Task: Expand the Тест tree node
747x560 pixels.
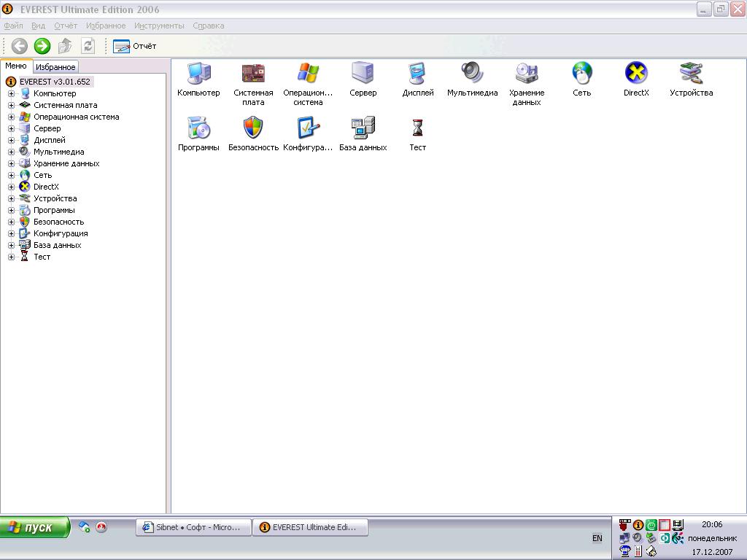Action: click(x=11, y=257)
